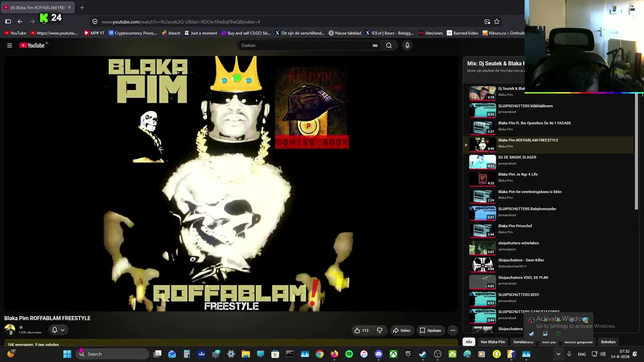This screenshot has width=644, height=362.
Task: Click the Delen share button
Action: [x=401, y=330]
